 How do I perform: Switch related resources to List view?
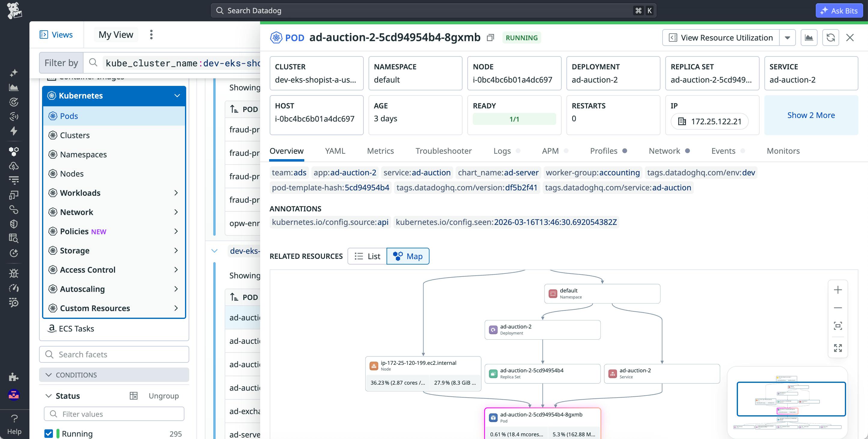367,256
